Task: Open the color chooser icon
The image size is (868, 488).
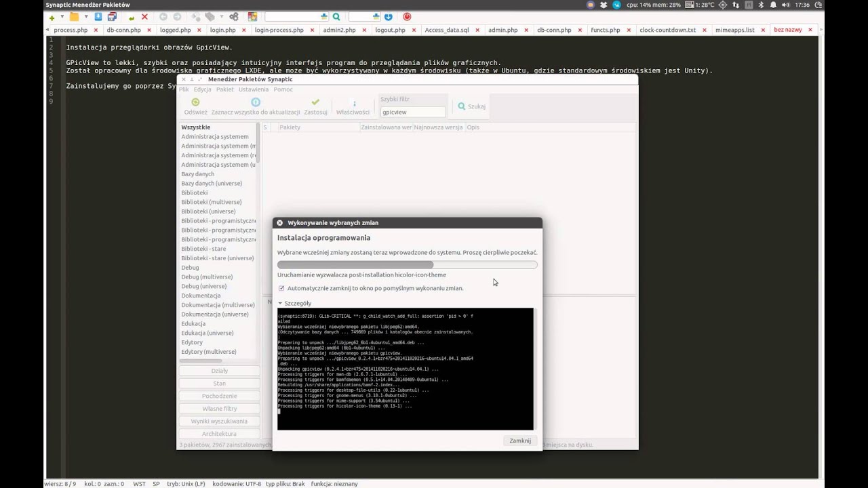Action: (x=252, y=16)
